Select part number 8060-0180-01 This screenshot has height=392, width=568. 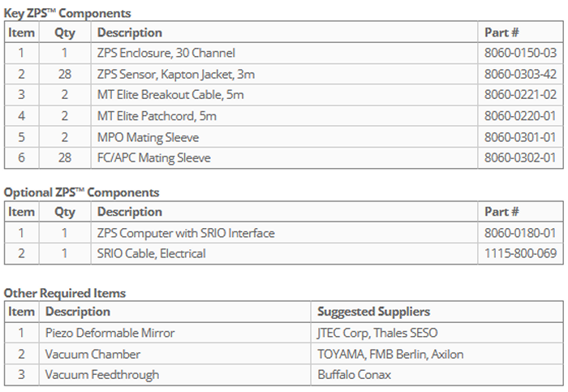[x=520, y=233]
